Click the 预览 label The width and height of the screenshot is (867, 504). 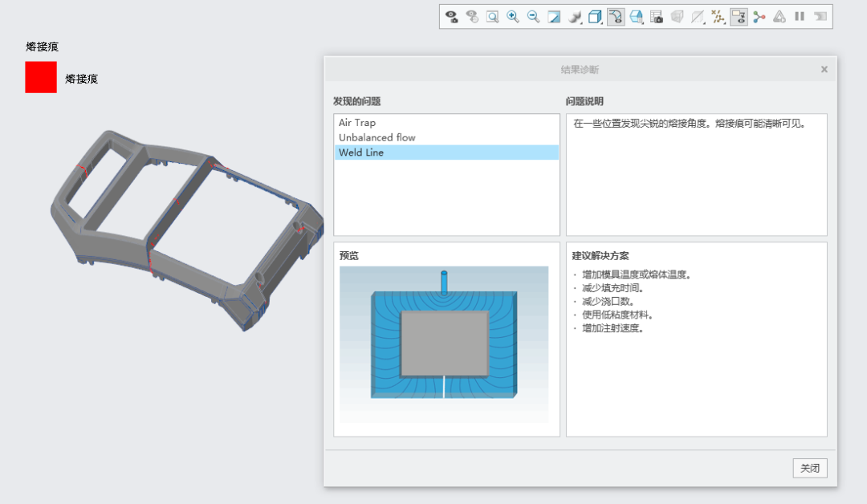click(349, 255)
